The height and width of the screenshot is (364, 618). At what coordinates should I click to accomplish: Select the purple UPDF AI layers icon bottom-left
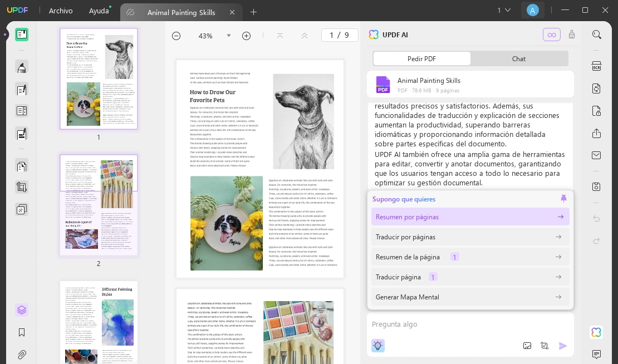tap(22, 310)
